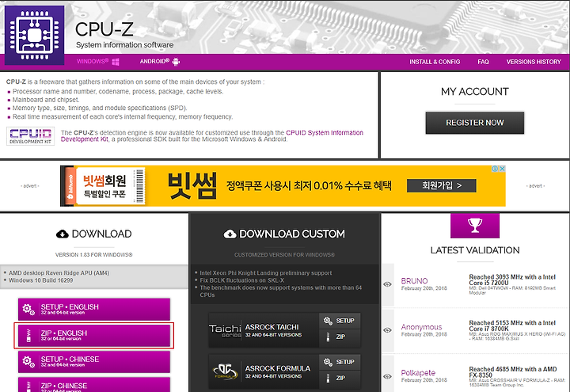
Task: Click ASRock Formula ZIP button
Action: pos(340,379)
